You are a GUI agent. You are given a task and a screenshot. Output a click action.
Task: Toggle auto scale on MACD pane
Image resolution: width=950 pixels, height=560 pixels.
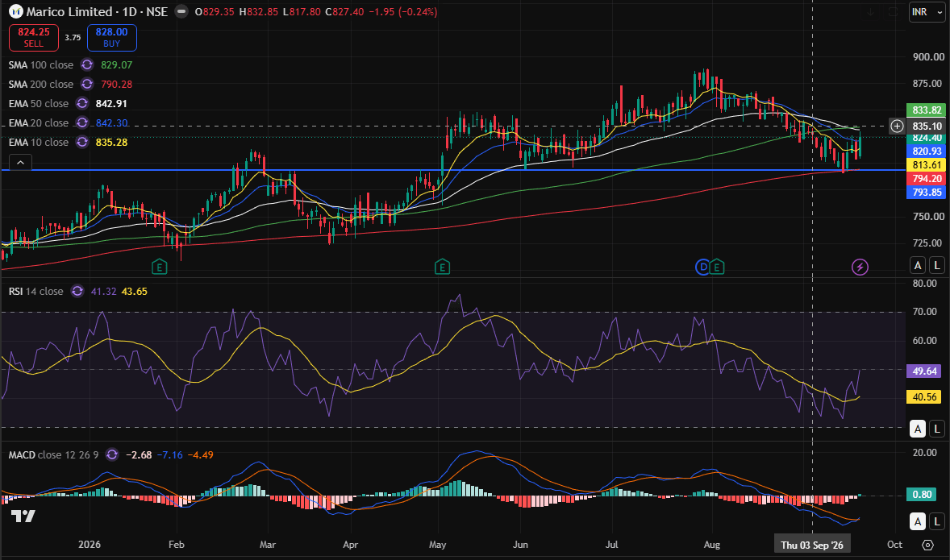[x=918, y=521]
